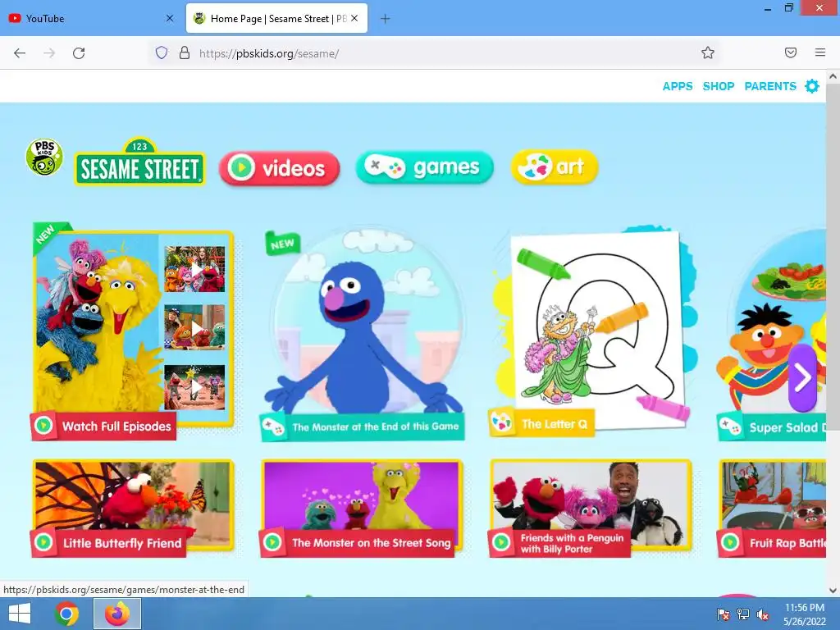840x630 pixels.
Task: Open Google Chrome from the taskbar
Action: click(67, 614)
